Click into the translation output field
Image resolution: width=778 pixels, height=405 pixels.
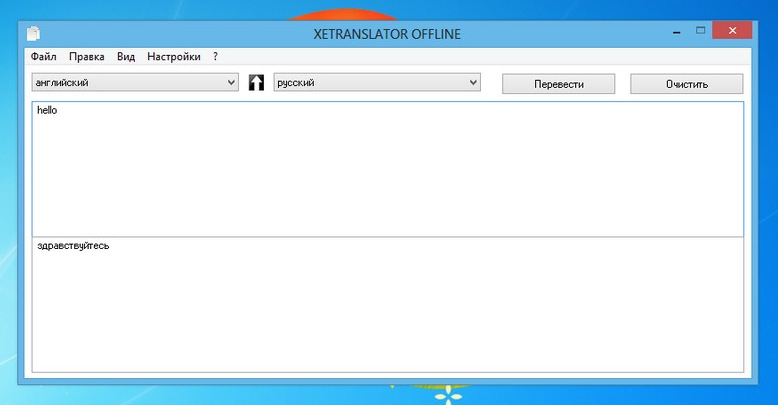click(388, 305)
